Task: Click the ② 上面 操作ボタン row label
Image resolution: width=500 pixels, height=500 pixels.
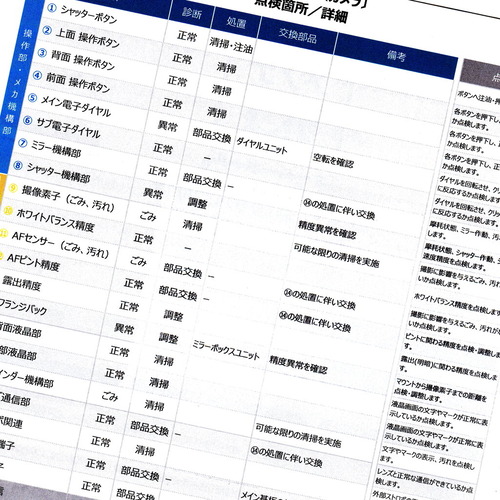Action: [80, 36]
